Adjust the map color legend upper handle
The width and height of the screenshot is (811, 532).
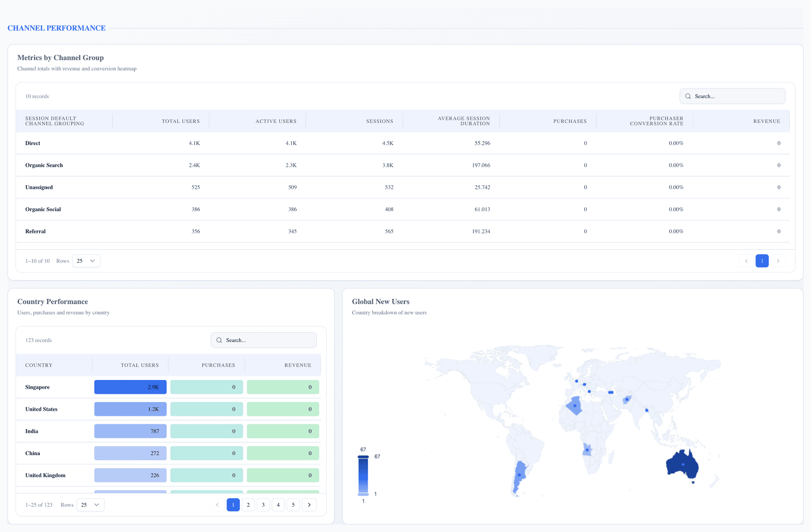[363, 457]
